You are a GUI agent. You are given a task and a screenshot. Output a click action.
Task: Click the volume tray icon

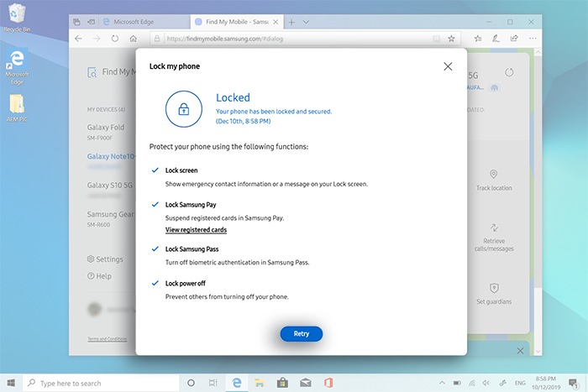486,383
